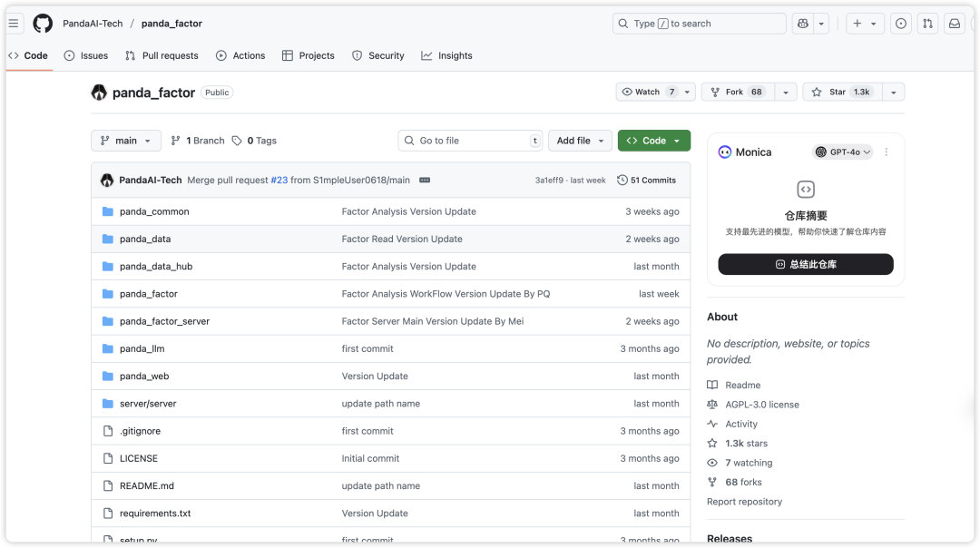
Task: Open the issues icon in top header
Action: point(900,24)
